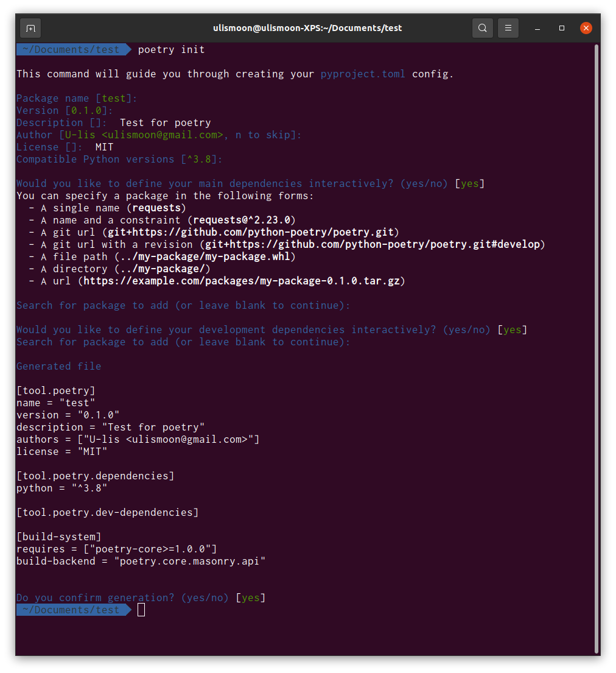Screen dimensions: 616x673
Task: Click the terminal cursor at bottom prompt
Action: (141, 610)
